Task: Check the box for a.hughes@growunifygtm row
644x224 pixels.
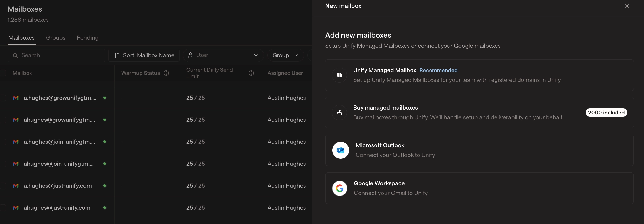Action: [3, 98]
